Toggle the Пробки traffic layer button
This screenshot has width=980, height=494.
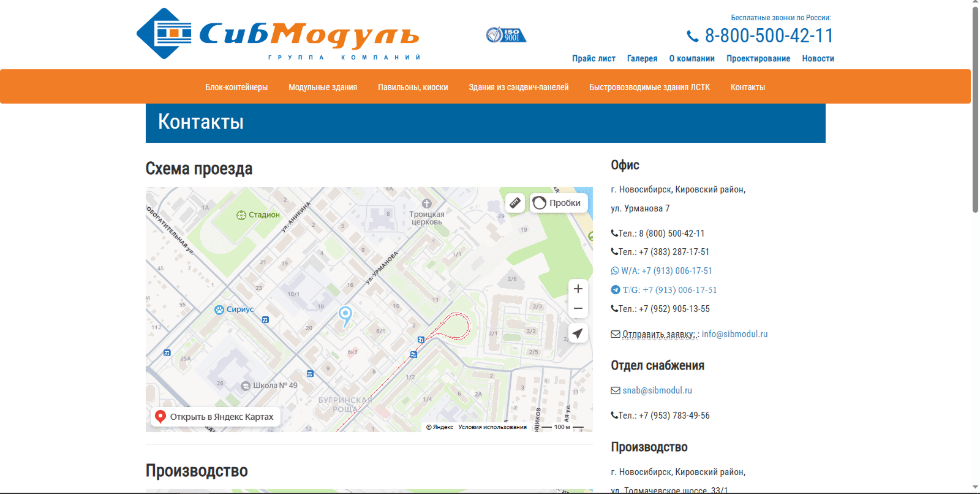click(558, 203)
